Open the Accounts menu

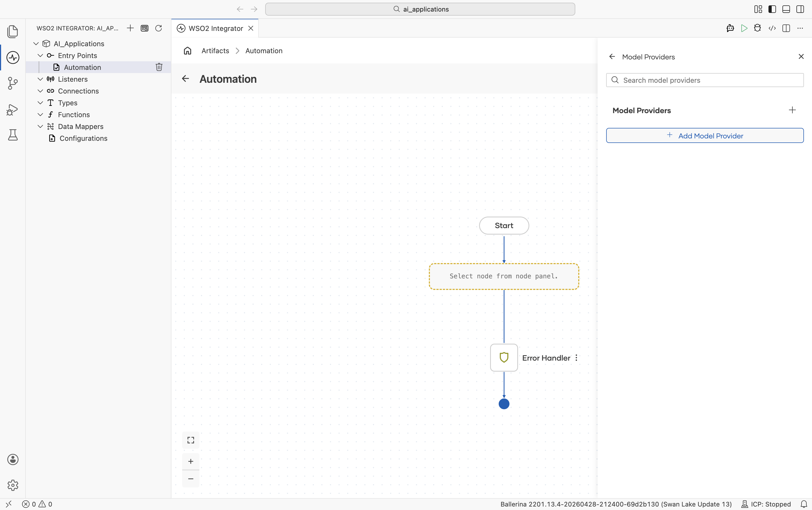pos(12,459)
